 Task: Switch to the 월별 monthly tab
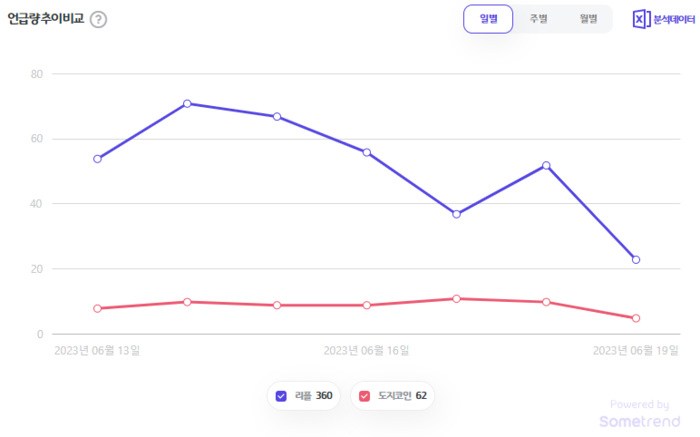point(587,19)
